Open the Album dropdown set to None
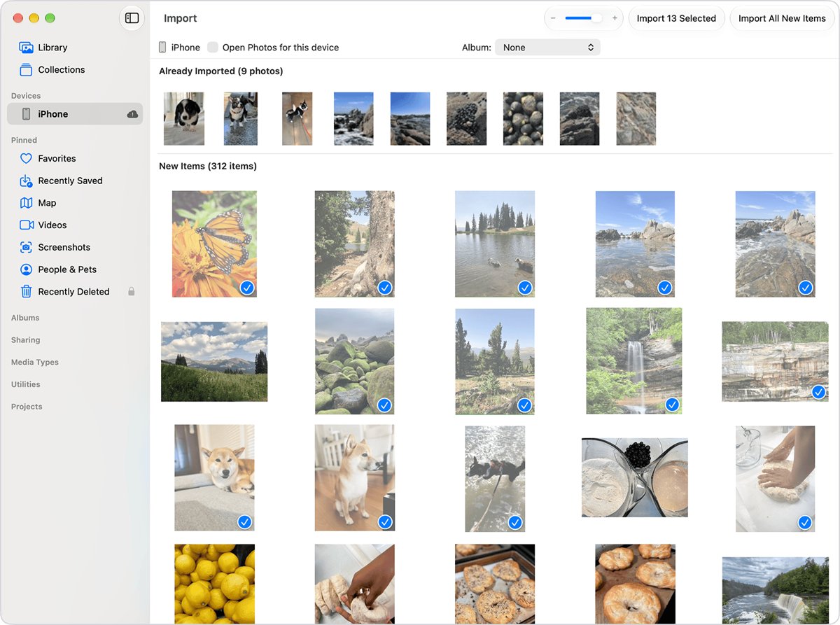 pos(547,48)
